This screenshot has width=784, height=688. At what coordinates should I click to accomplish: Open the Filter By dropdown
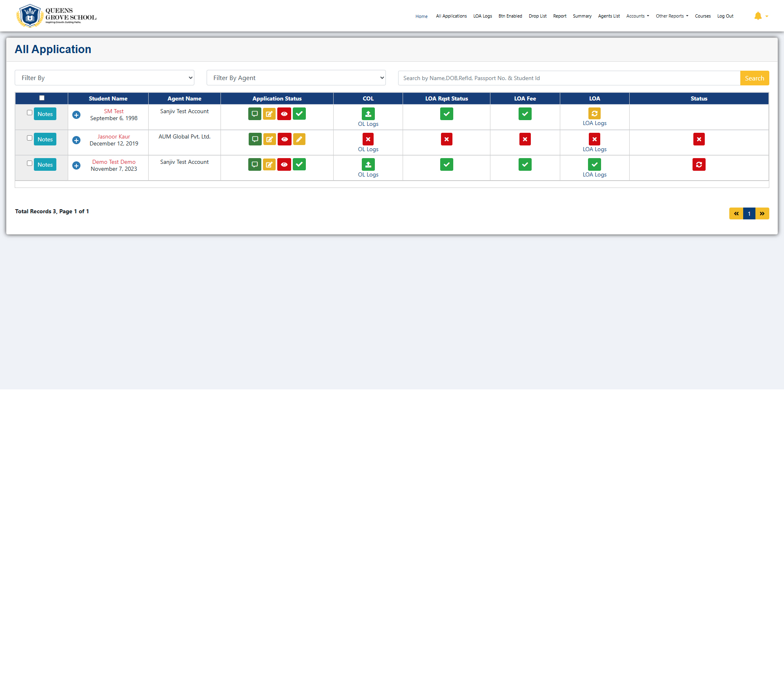105,78
